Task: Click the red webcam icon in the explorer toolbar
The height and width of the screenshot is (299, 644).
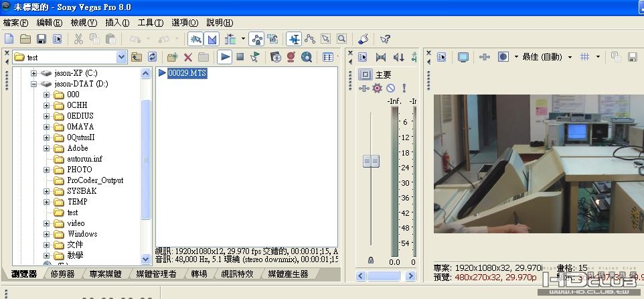Action: pos(291,57)
